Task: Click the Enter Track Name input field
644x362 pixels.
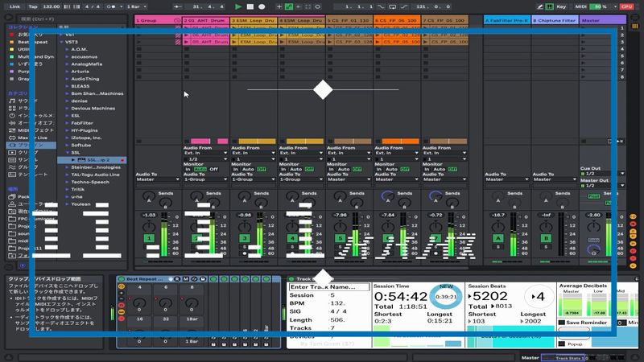Action: pos(325,286)
